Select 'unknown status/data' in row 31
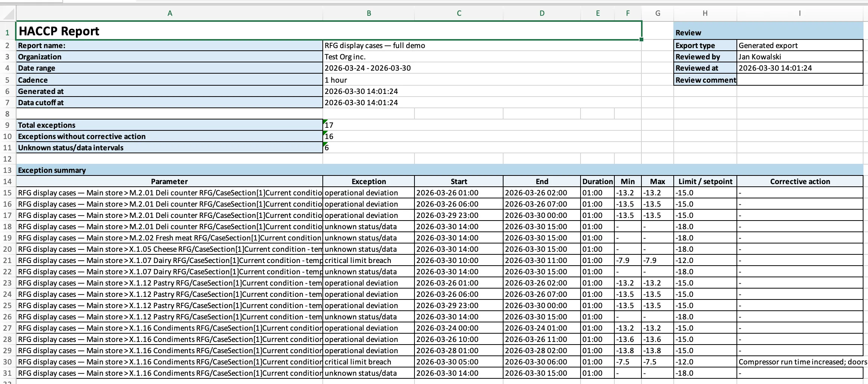 pyautogui.click(x=369, y=373)
